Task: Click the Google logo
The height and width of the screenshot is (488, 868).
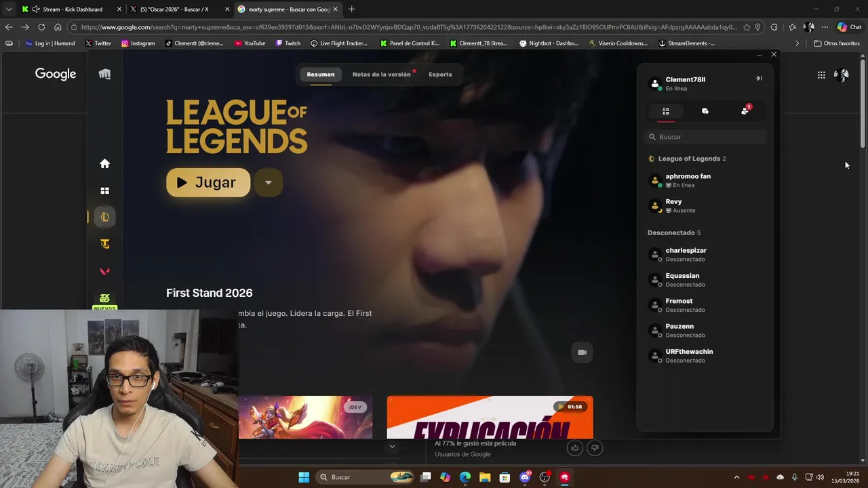Action: (56, 75)
